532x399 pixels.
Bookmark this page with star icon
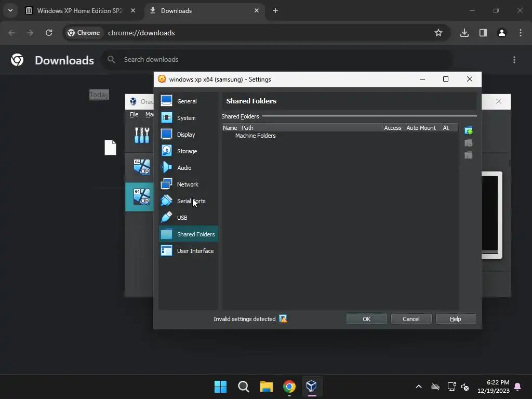pyautogui.click(x=438, y=33)
